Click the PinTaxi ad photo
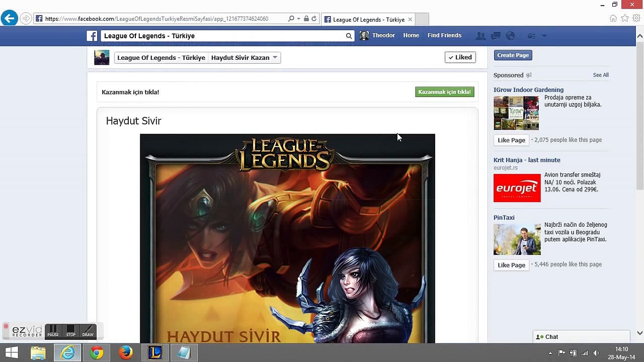The width and height of the screenshot is (644, 362). pos(517,239)
